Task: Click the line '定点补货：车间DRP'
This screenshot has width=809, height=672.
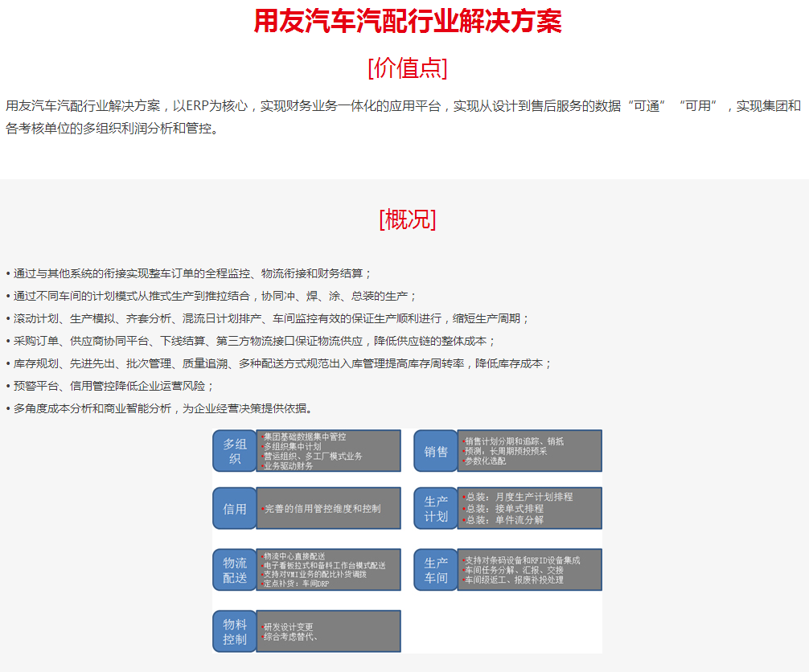Action: (x=295, y=584)
